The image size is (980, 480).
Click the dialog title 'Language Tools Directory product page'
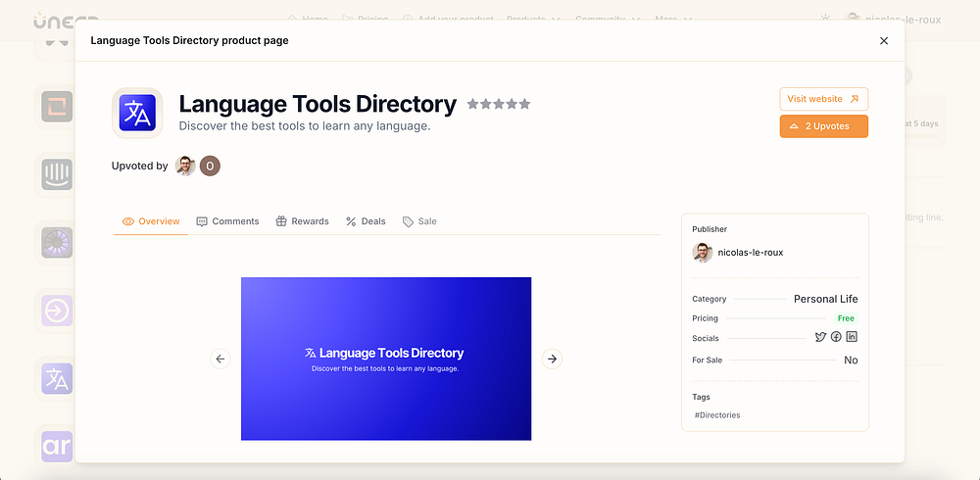coord(189,40)
